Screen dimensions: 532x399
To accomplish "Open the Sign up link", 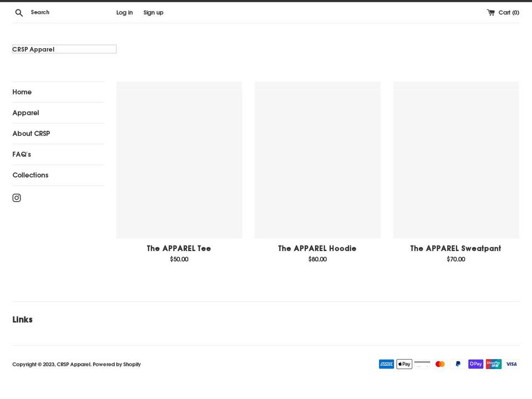I will pyautogui.click(x=154, y=13).
